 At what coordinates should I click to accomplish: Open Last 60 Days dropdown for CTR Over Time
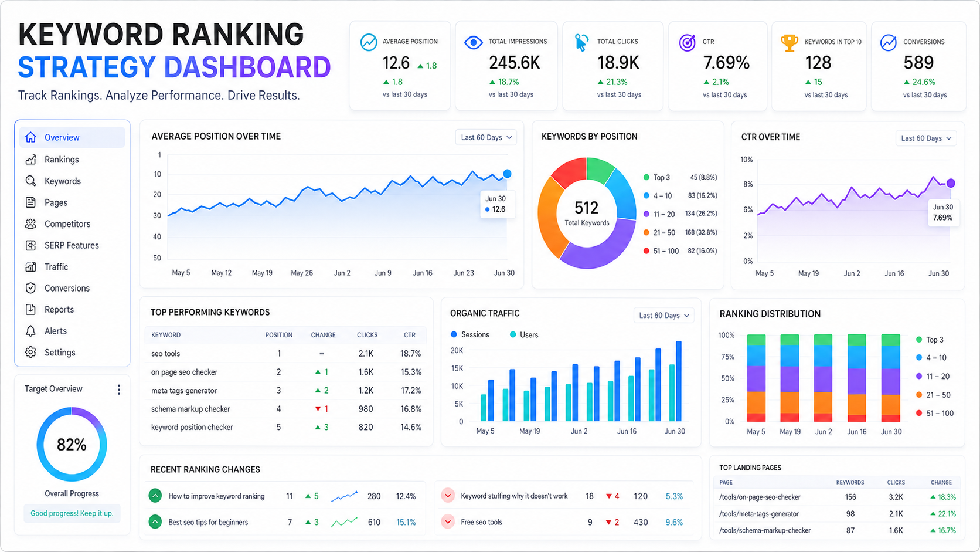(926, 138)
